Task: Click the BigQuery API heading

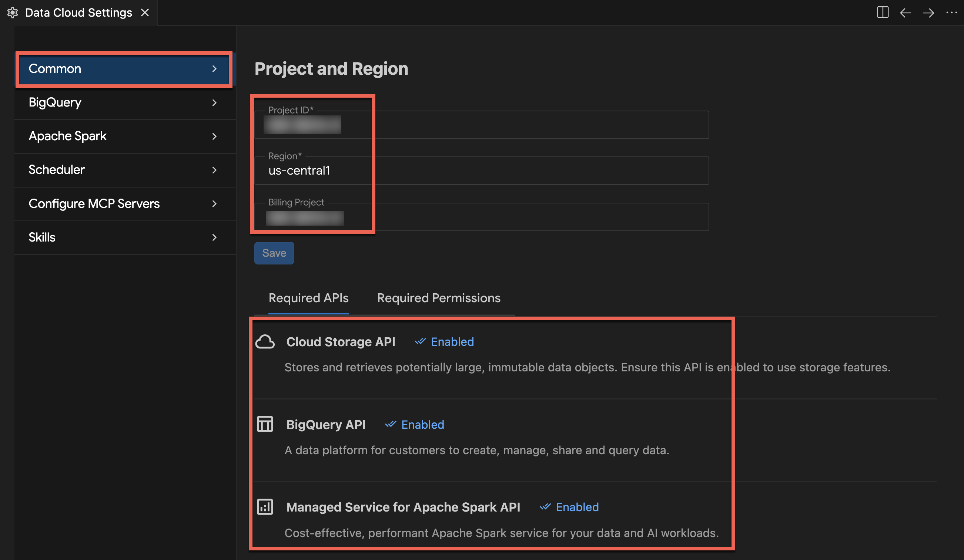Action: (326, 425)
